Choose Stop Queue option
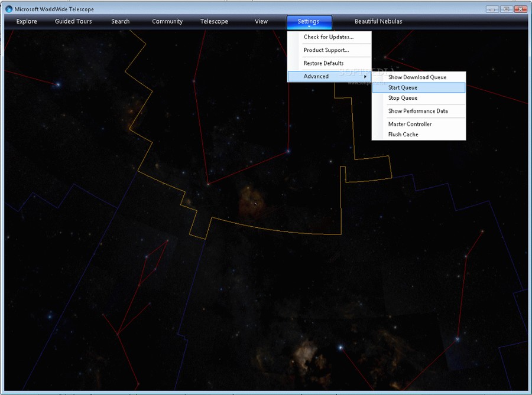 (419, 98)
